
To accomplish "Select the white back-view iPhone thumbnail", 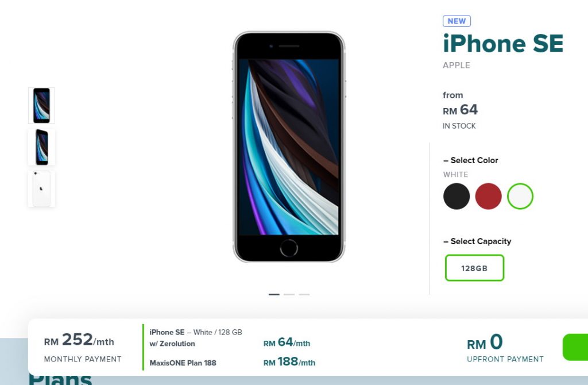I will pyautogui.click(x=41, y=188).
